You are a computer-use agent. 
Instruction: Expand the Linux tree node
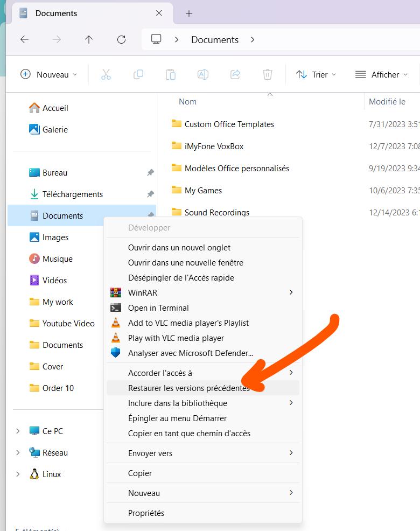coord(18,474)
